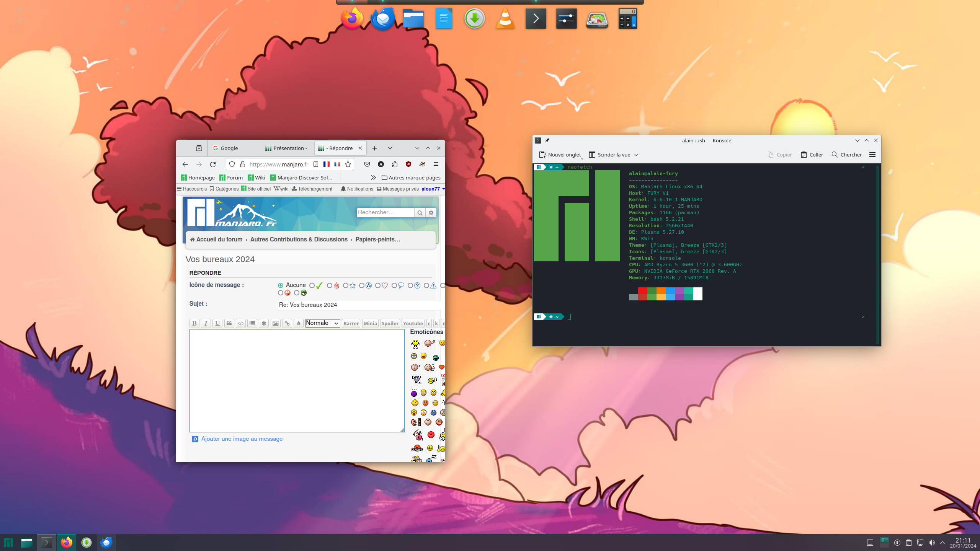Open the 'Nouvel onglet' dropdown in Konsole
This screenshot has height=551, width=980.
582,158
